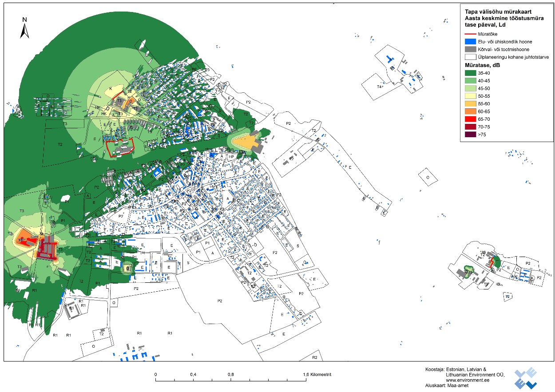Click the red Müratõke line symbol
Screen dimensions: 555x392
470,34
